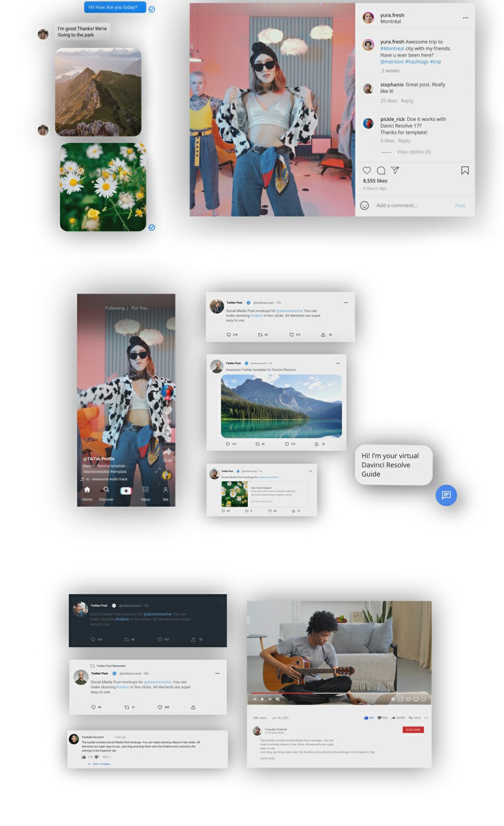This screenshot has height=826, width=504.
Task: Expand View replies (5) under pickle_rick comment
Action: [x=413, y=152]
